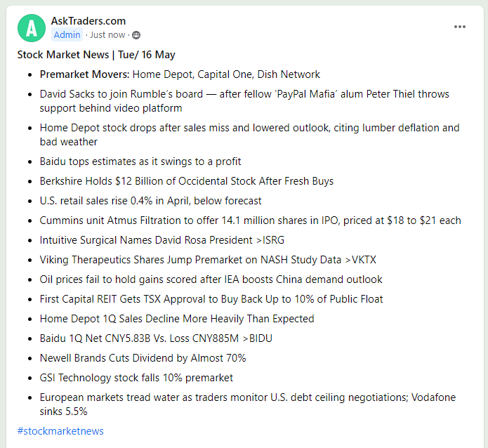Click the AskTraders green avatar icon
488x448 pixels.
tap(31, 27)
